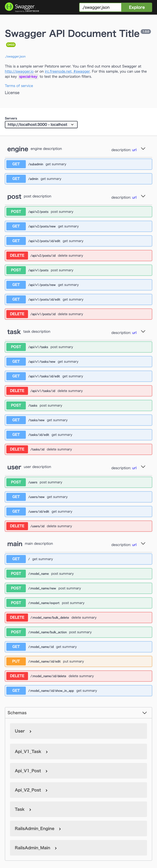Click the Explore button
Image resolution: width=157 pixels, height=868 pixels.
coord(136,7)
